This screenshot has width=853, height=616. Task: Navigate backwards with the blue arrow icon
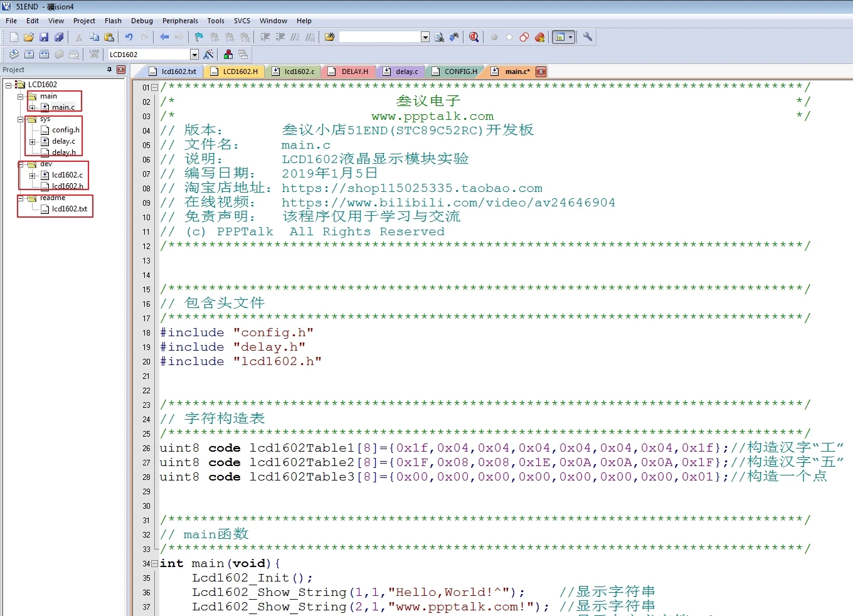pyautogui.click(x=164, y=37)
